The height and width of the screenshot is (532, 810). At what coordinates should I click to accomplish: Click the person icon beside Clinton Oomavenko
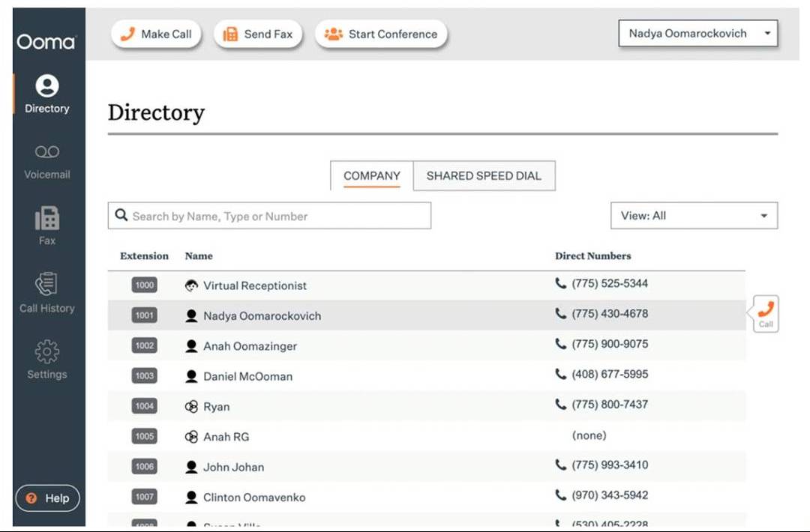coord(192,498)
